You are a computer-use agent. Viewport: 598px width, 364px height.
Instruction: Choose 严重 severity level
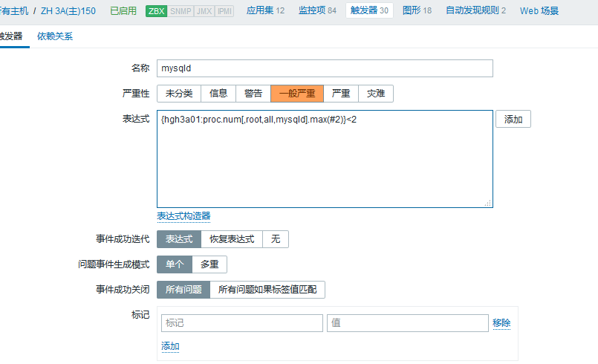[x=341, y=94]
